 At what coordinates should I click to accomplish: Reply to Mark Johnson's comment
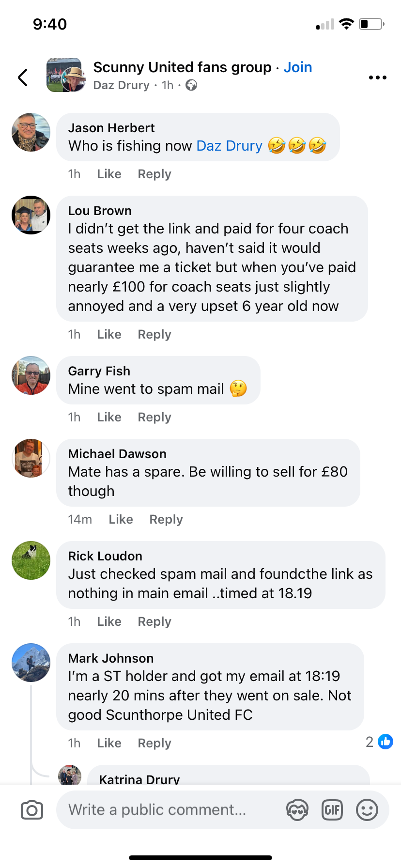coord(154,743)
